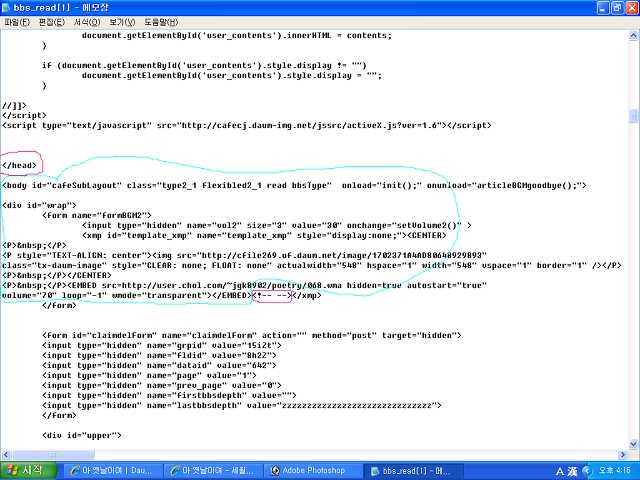Click the name="dataid" value="642" line
Screen dimensions: 640x480
(x=159, y=365)
